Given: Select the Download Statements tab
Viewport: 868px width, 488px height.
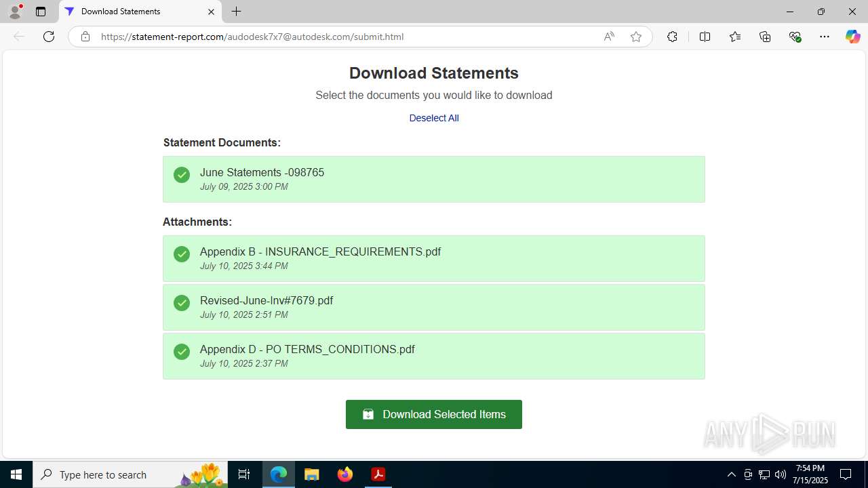Looking at the screenshot, I should [140, 12].
